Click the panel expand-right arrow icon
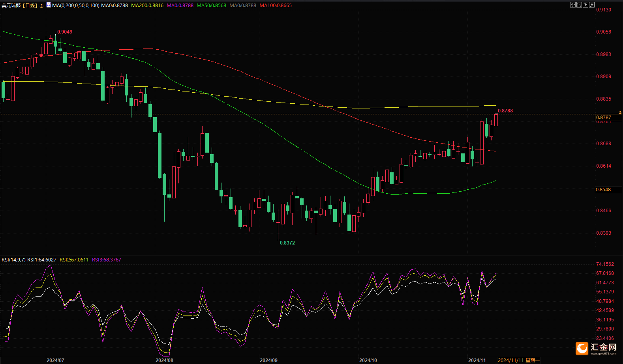This screenshot has width=623, height=364. [592, 5]
